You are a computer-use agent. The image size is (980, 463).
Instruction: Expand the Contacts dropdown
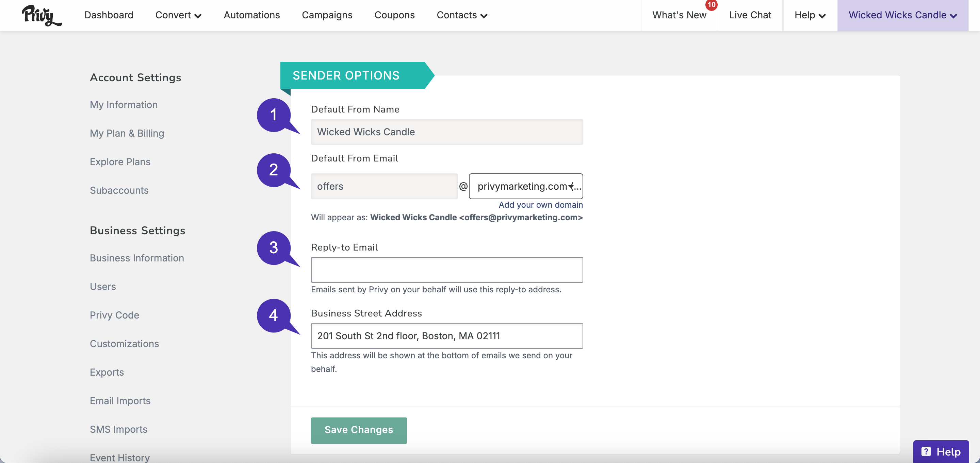[462, 15]
